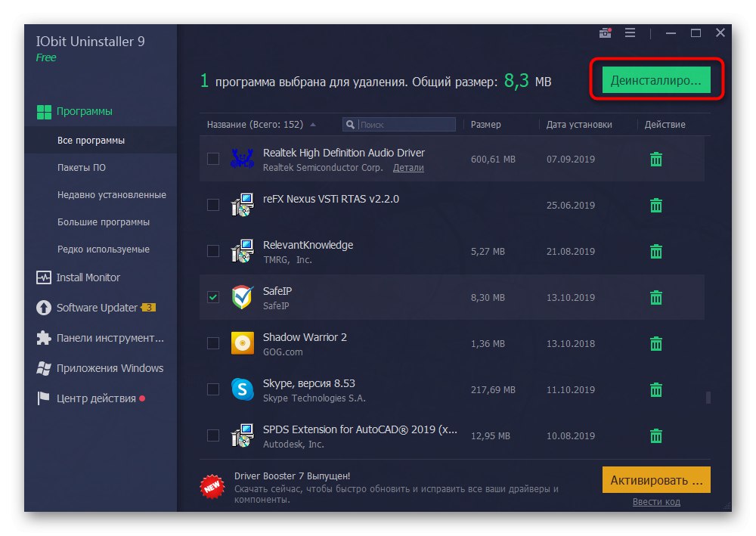Click the trash icon for Realtek Audio Driver
The width and height of the screenshot is (756, 536).
[x=655, y=159]
